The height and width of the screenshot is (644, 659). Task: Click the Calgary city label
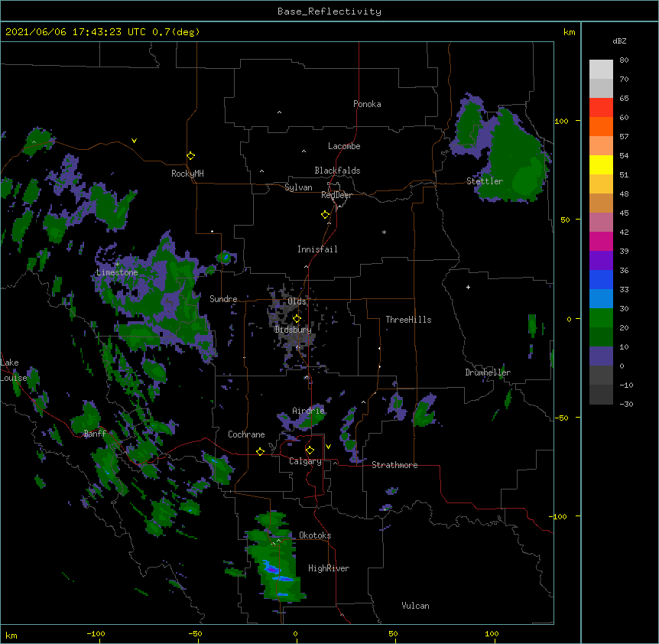point(305,461)
